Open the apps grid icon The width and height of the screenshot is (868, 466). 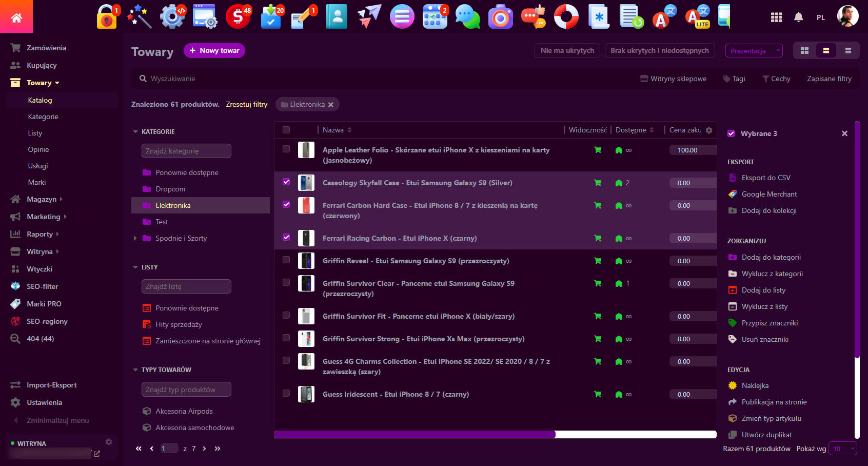pyautogui.click(x=776, y=17)
